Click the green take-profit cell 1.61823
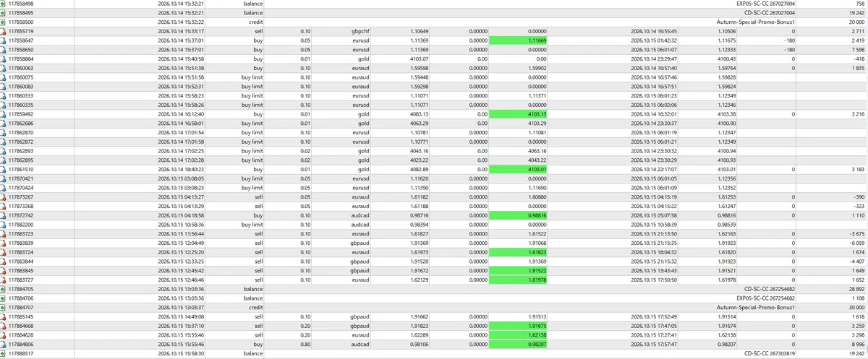 (519, 253)
